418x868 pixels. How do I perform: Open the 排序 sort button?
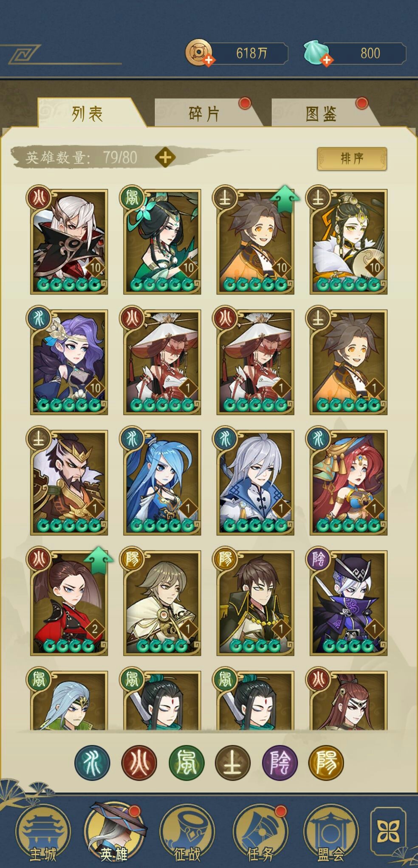click(352, 159)
